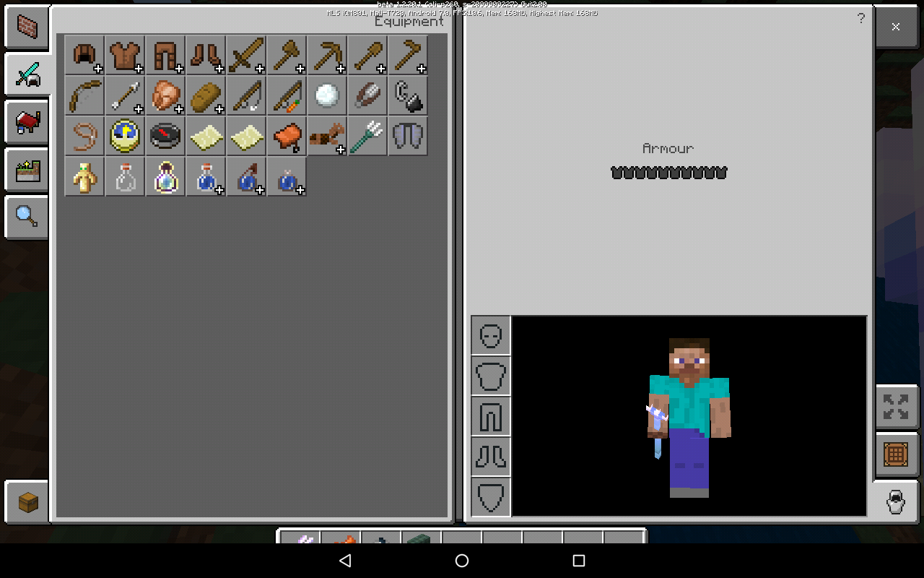Select the leather boots item
The height and width of the screenshot is (578, 924).
point(206,55)
